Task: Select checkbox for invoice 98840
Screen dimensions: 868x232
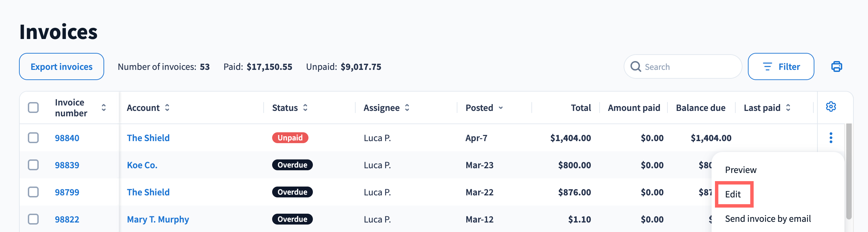Action: pos(33,138)
